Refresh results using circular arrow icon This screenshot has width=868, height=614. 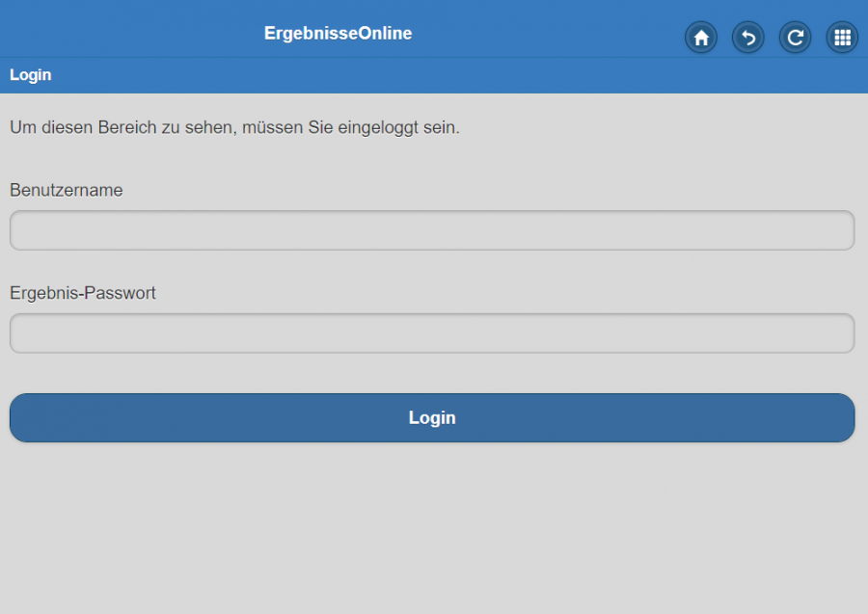click(x=795, y=38)
